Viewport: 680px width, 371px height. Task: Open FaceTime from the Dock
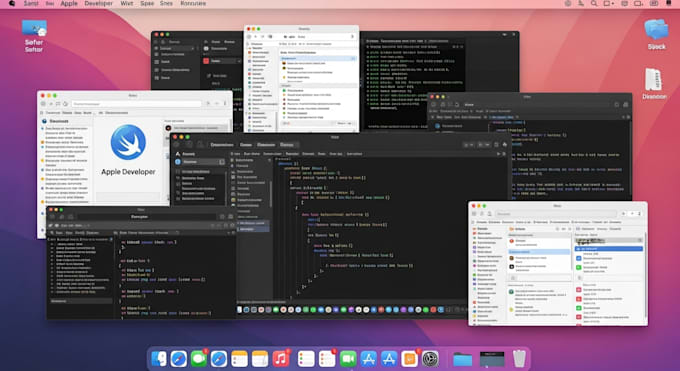[348, 359]
